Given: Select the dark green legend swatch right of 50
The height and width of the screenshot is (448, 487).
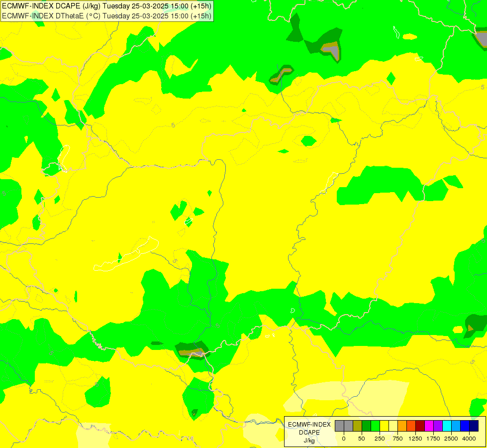Looking at the screenshot, I should 366,426.
